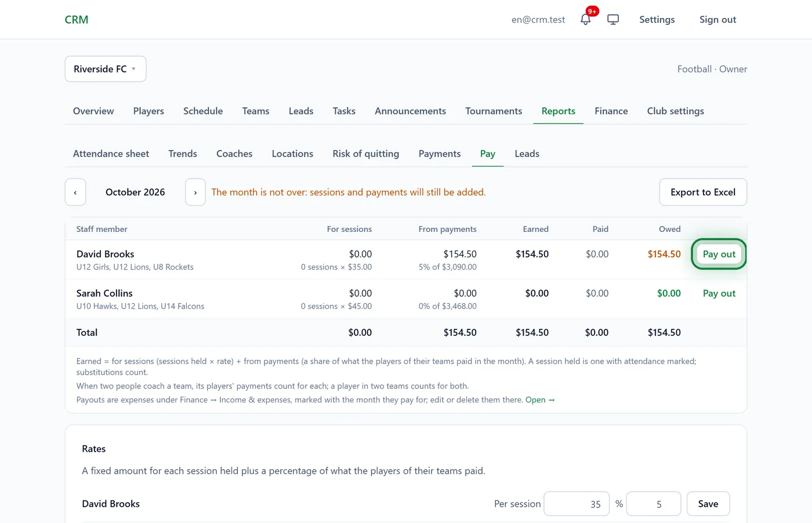Export the pay report to Excel
812x523 pixels.
tap(703, 192)
